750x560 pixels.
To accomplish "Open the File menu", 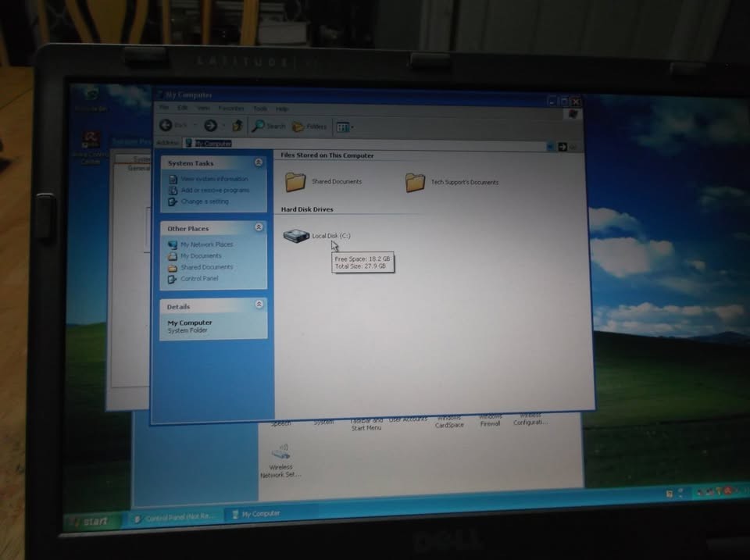I will tap(163, 108).
